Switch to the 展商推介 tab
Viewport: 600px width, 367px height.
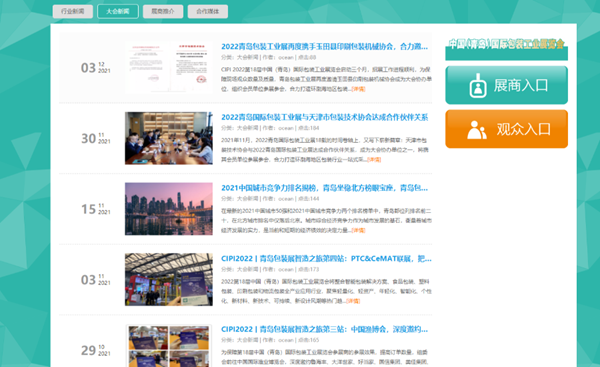[x=163, y=11]
